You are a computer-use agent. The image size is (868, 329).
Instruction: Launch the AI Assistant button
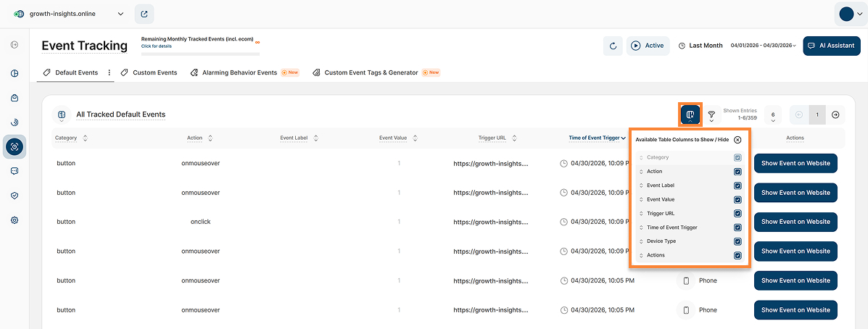coord(832,46)
